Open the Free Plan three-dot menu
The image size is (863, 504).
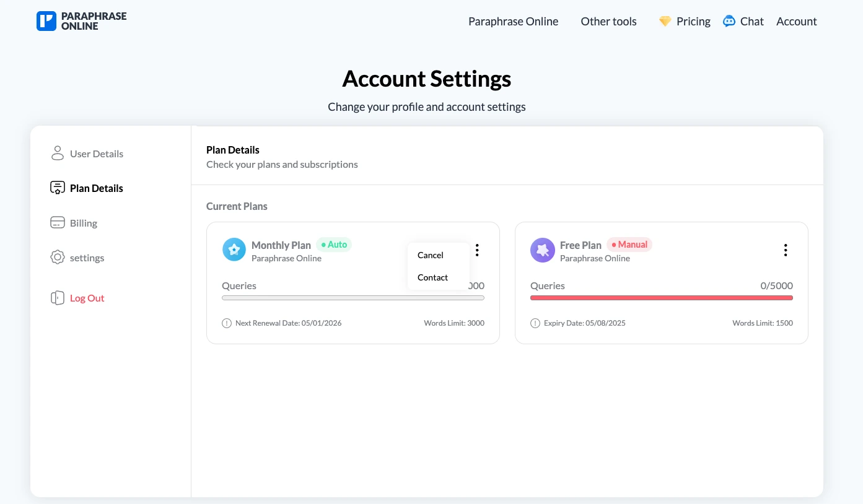tap(786, 250)
